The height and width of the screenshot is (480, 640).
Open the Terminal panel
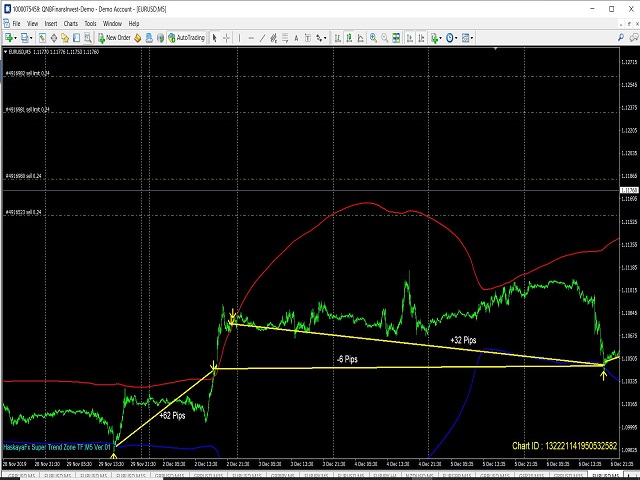pos(76,38)
